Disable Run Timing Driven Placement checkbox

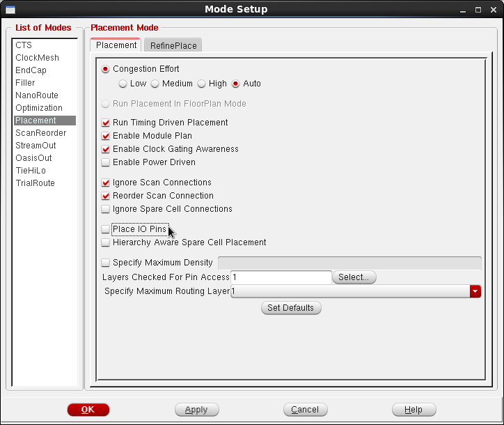(106, 123)
